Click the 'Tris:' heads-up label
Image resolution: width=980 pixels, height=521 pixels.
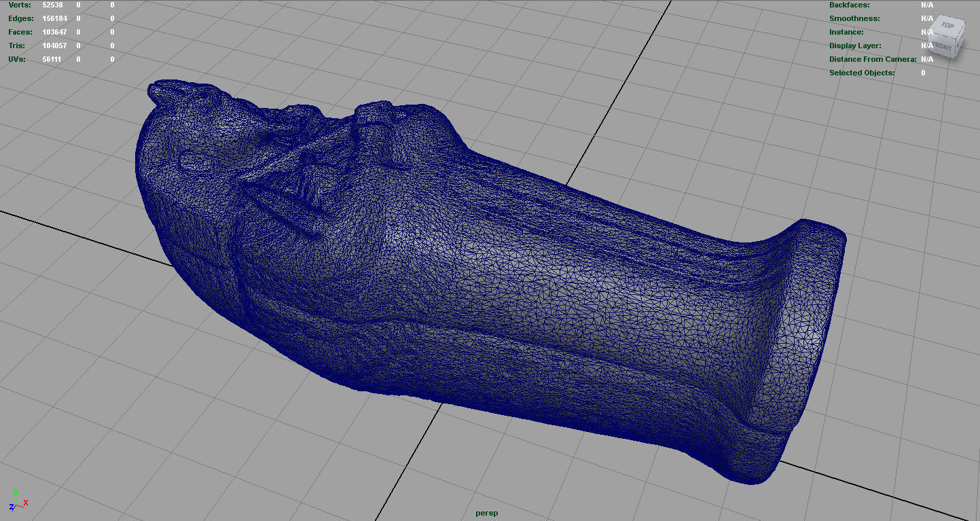(16, 46)
